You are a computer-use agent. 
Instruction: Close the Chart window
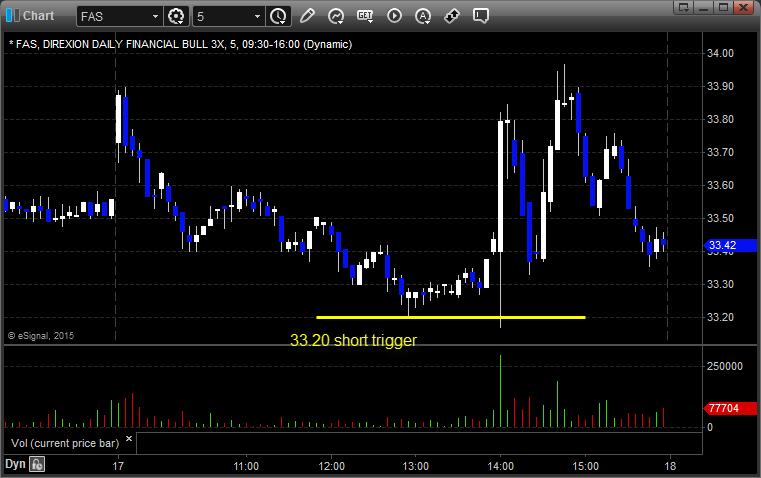[744, 7]
